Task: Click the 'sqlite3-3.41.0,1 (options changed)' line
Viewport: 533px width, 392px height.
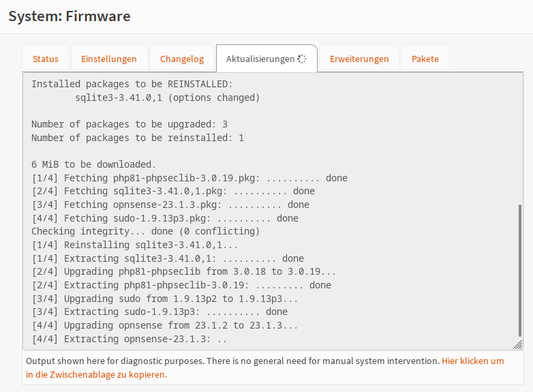Action: coord(167,97)
